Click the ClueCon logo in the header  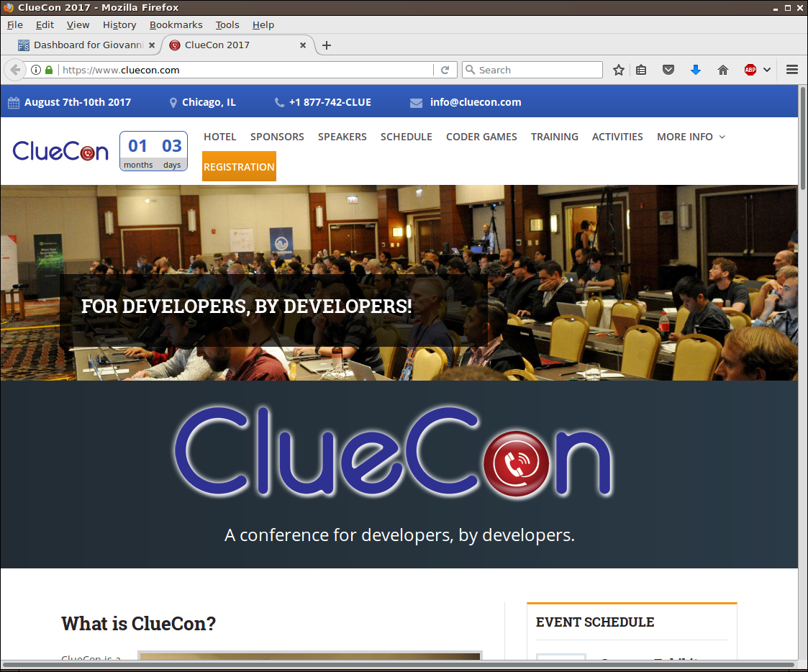pos(61,151)
